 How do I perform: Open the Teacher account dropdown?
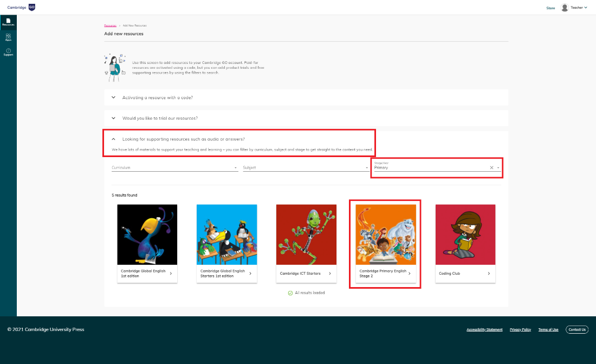tap(579, 8)
